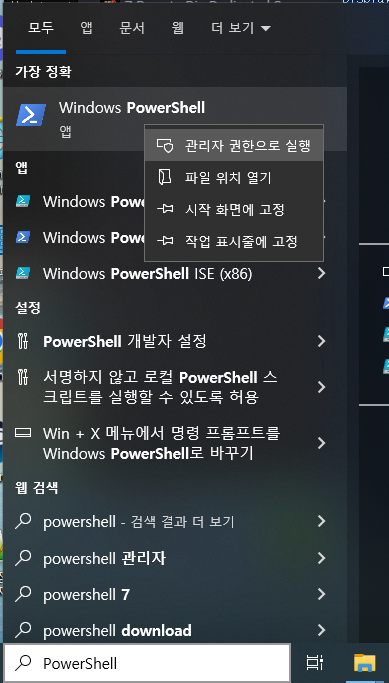Expand arrow for 'powershell - 검색 결과 더 보기'

(x=321, y=521)
